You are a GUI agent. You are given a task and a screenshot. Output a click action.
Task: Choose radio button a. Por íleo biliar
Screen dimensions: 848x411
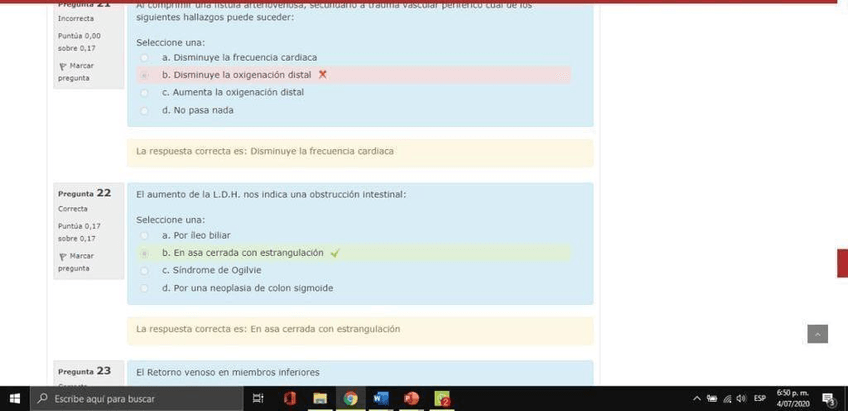145,235
